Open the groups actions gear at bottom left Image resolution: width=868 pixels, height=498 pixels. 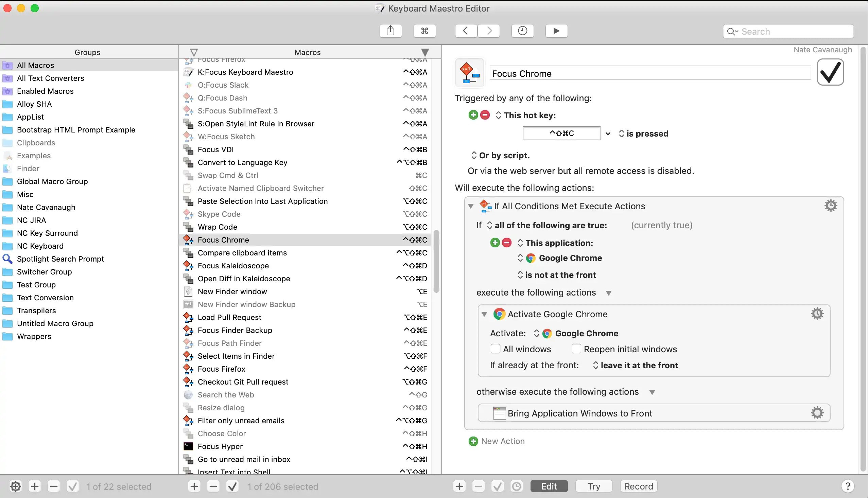15,486
